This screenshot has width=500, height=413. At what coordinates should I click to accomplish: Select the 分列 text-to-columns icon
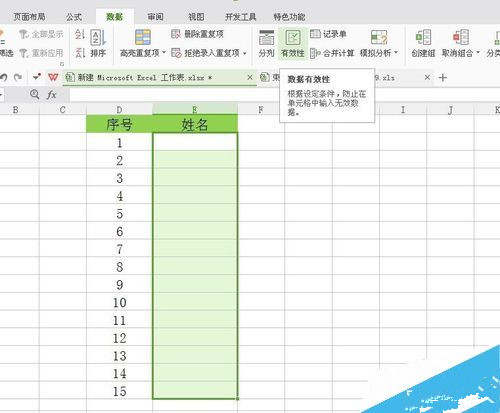tap(266, 44)
